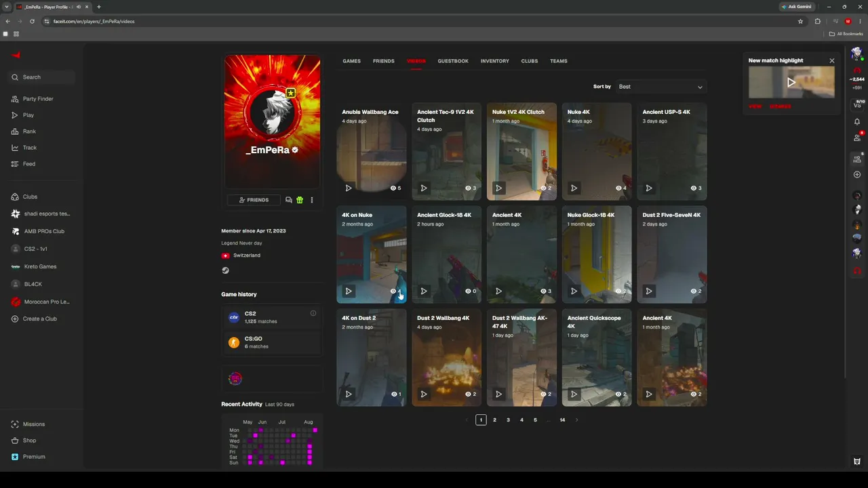
Task: Open the Kreto Games club
Action: tap(34, 267)
